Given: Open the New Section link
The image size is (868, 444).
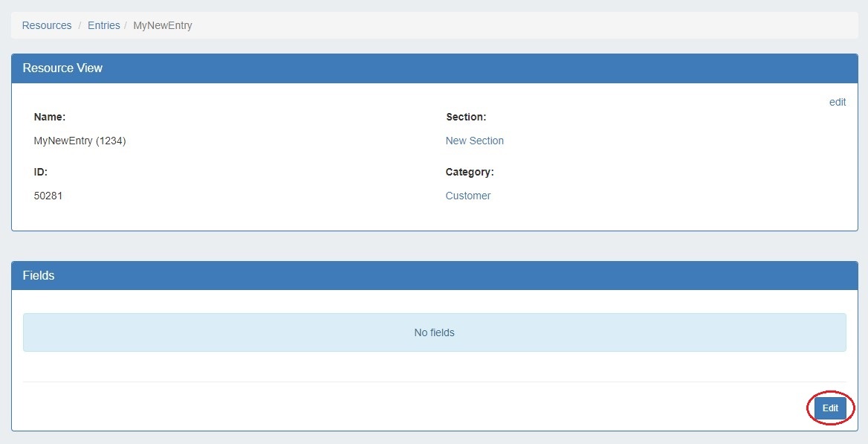Looking at the screenshot, I should tap(474, 141).
